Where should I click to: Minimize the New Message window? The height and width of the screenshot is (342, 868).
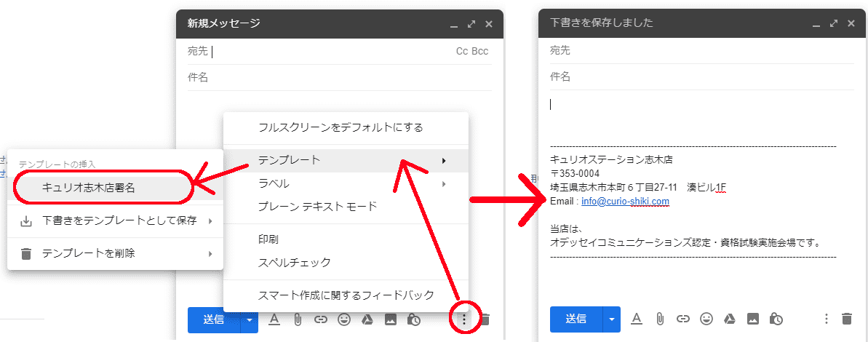coord(454,26)
